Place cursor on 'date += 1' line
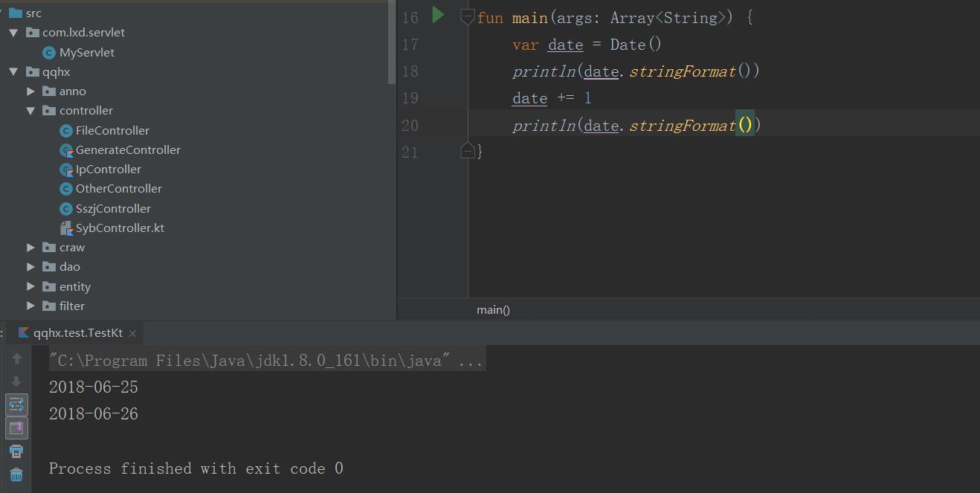Screen dimensions: 980x493 [552, 98]
